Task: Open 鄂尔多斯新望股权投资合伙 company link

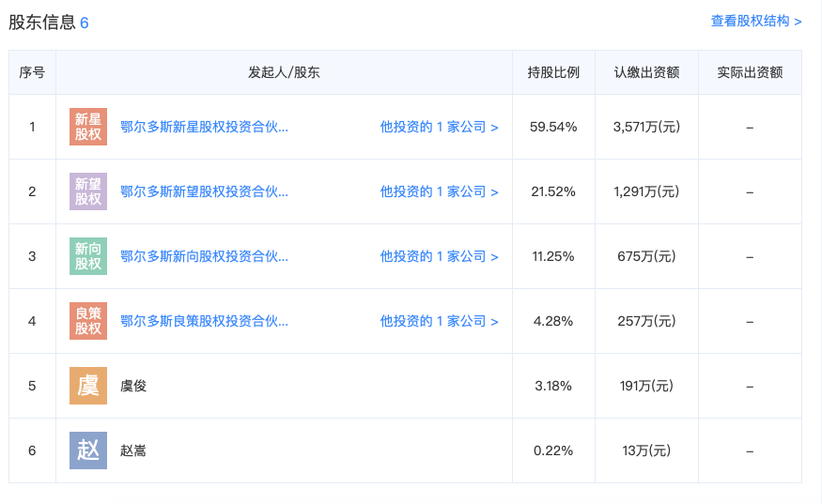Action: [204, 191]
